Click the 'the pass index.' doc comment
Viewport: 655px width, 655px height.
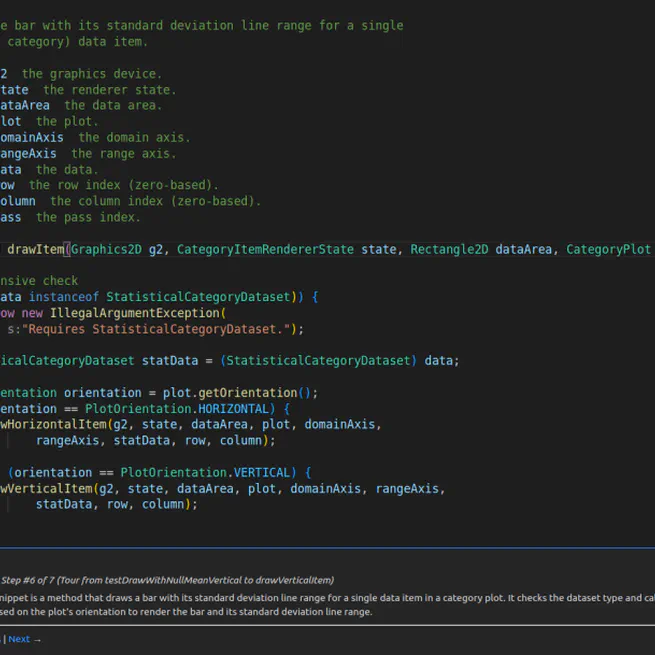point(88,217)
